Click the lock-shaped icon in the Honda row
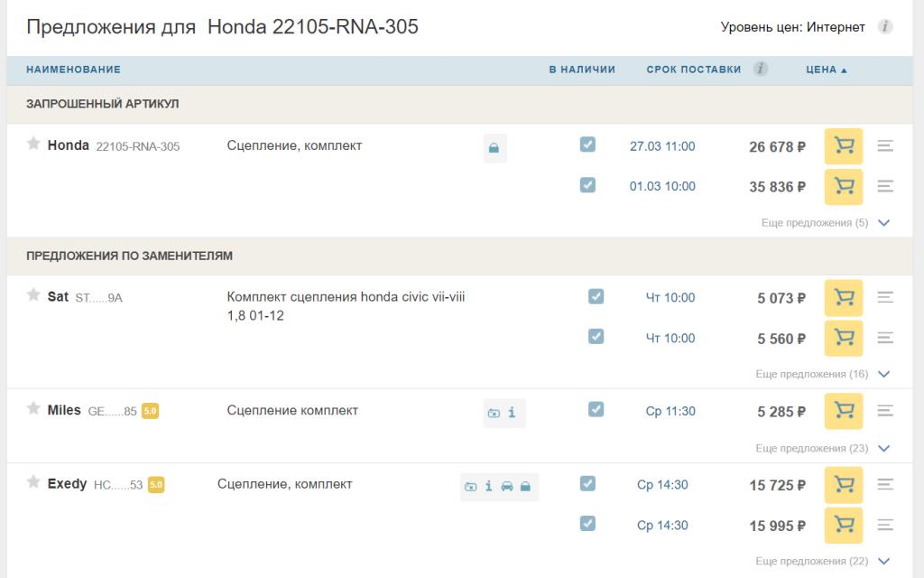The width and height of the screenshot is (924, 578). (494, 148)
